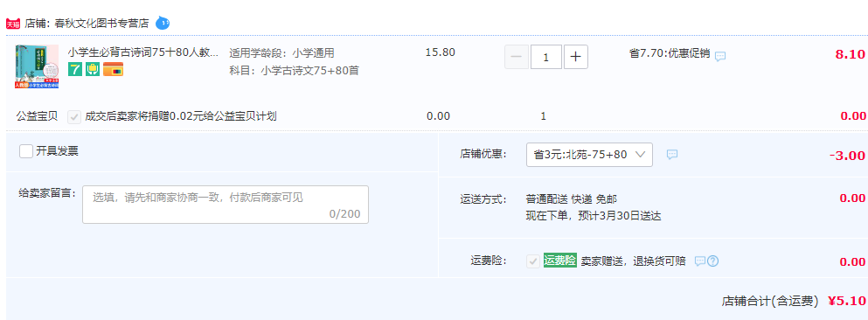Open comment bubble beside store discount dropdown
The image size is (868, 320).
pyautogui.click(x=672, y=155)
